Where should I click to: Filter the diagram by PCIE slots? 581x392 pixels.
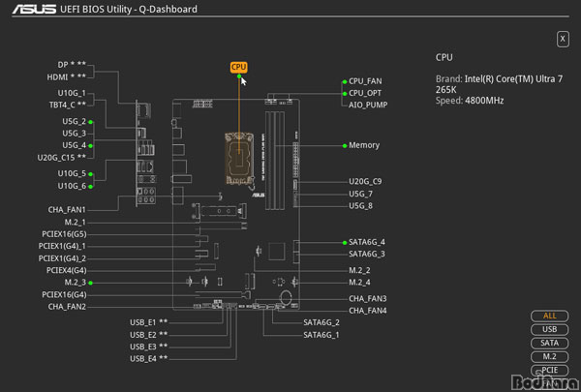(x=549, y=370)
